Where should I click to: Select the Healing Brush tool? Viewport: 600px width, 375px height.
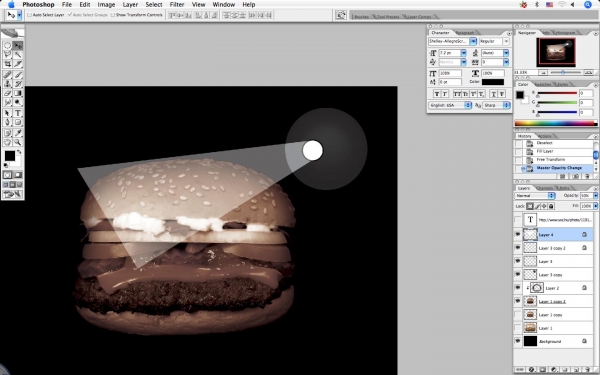click(7, 75)
